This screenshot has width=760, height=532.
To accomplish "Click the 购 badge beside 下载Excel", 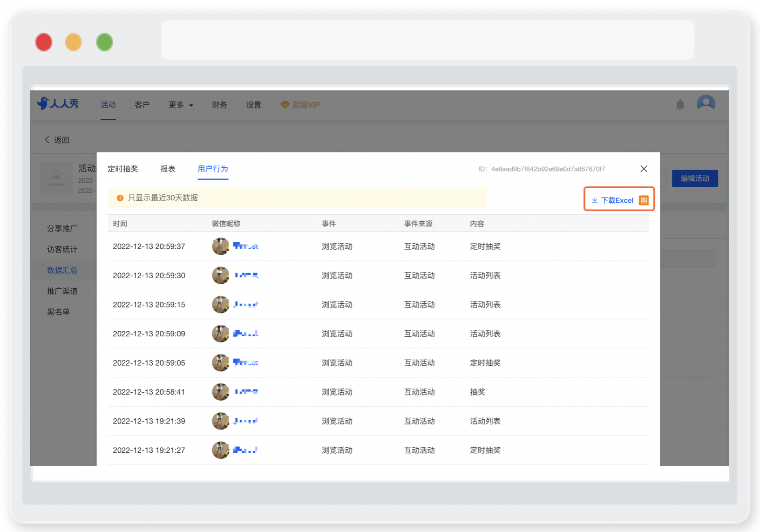I will [x=644, y=200].
